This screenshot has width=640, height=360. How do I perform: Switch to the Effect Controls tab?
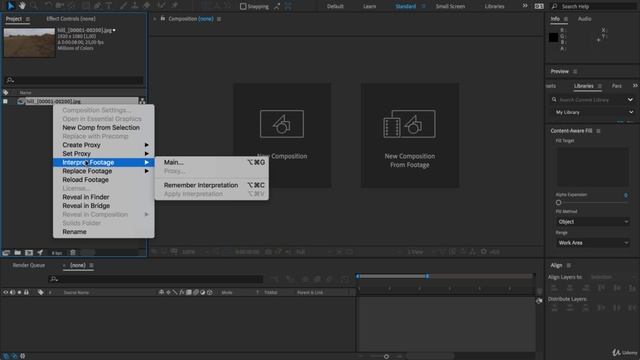[71, 19]
